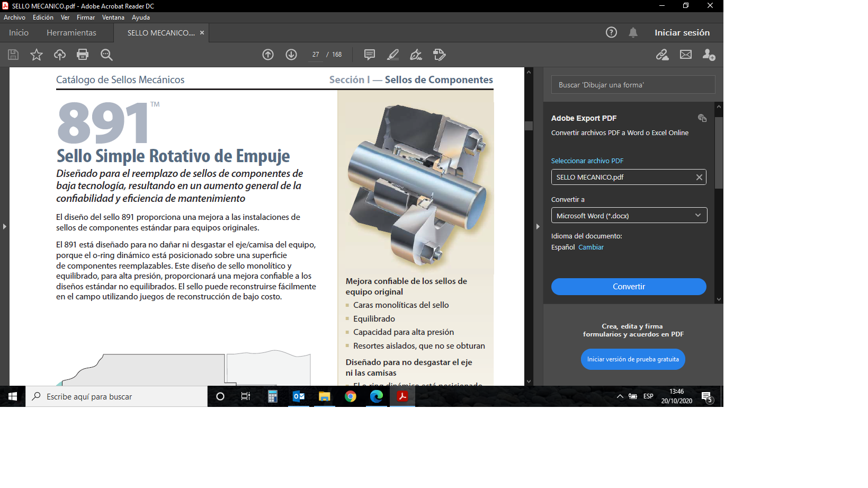
Task: Show hidden system tray icons
Action: click(x=620, y=396)
